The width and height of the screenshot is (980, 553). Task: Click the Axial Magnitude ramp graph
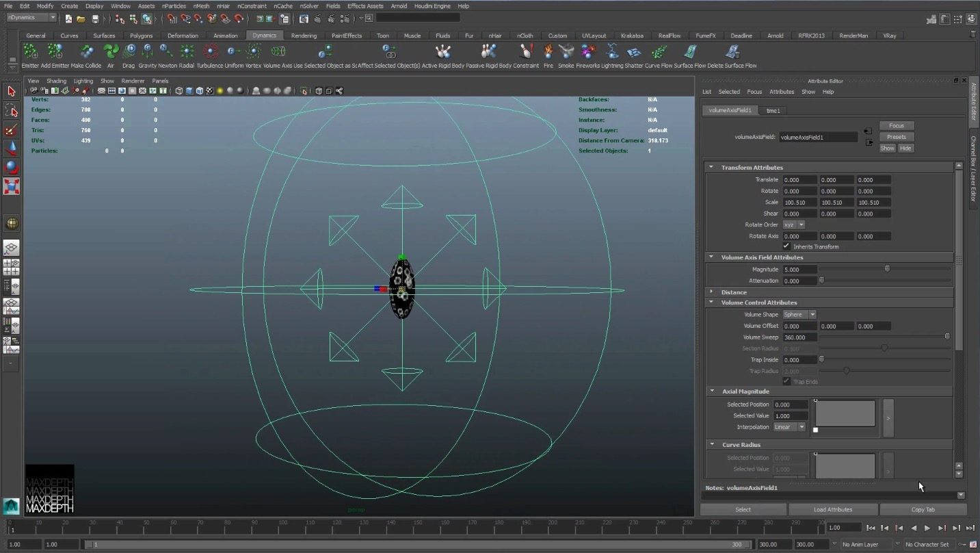pyautogui.click(x=845, y=413)
